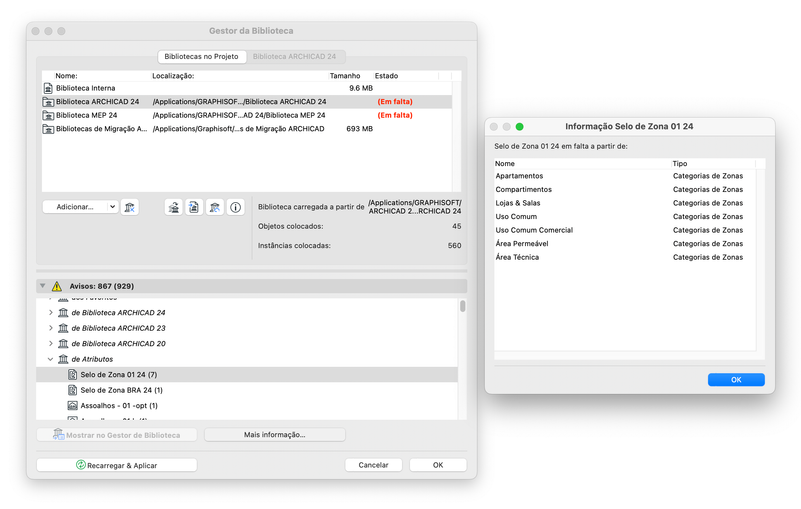
Task: Switch to the Biblioteca ARCHICAD 24 tab
Action: tap(294, 57)
